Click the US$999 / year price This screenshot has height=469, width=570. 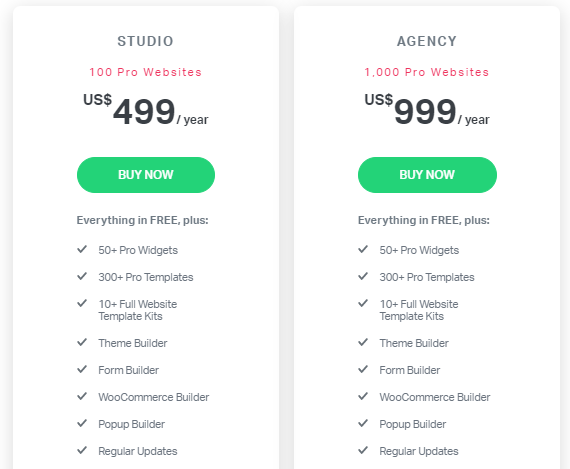pyautogui.click(x=427, y=110)
